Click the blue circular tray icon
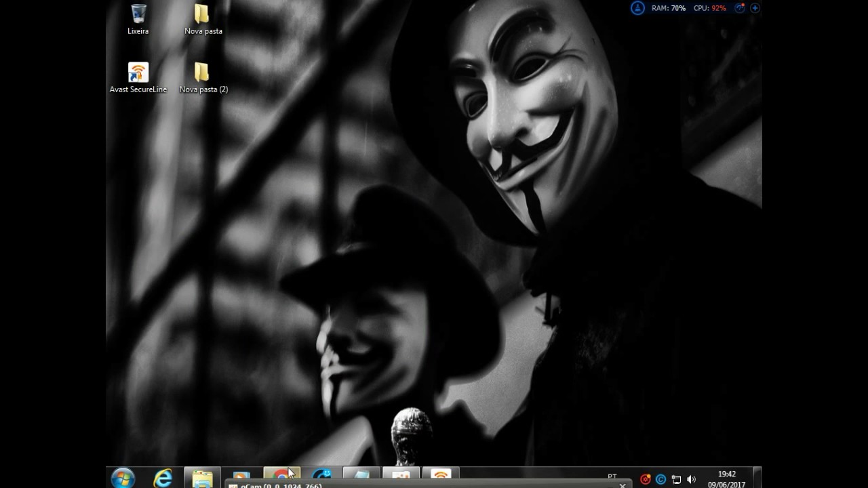 pos(660,479)
